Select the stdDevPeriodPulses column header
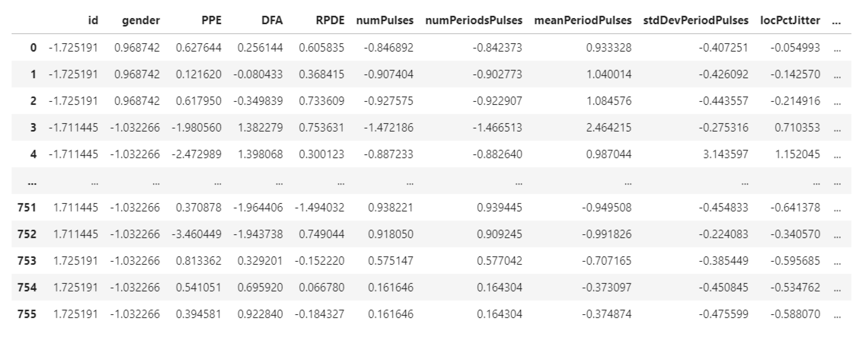 [695, 21]
